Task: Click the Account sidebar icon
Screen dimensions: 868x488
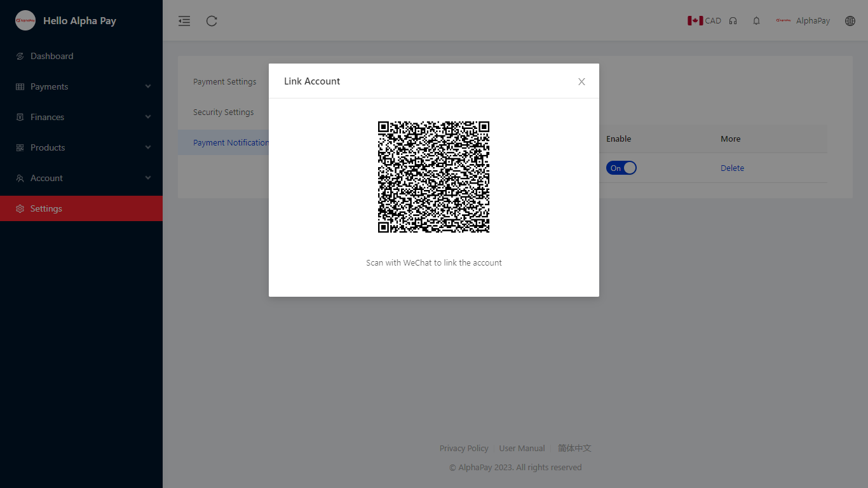Action: coord(20,179)
